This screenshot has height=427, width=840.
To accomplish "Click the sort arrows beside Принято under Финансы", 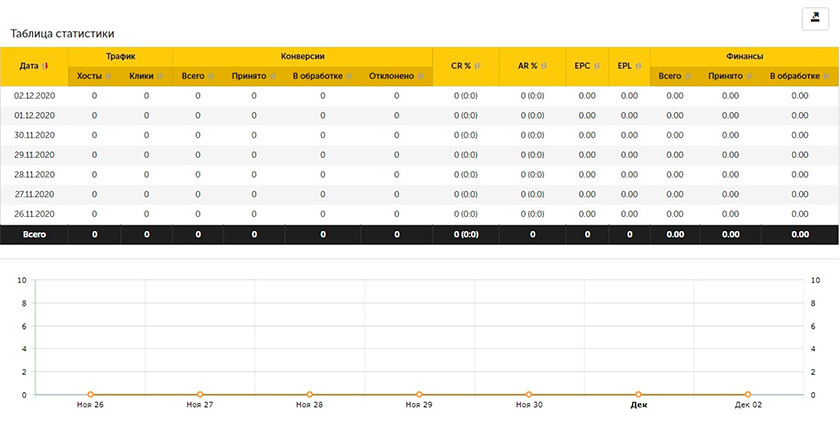I will (x=749, y=76).
